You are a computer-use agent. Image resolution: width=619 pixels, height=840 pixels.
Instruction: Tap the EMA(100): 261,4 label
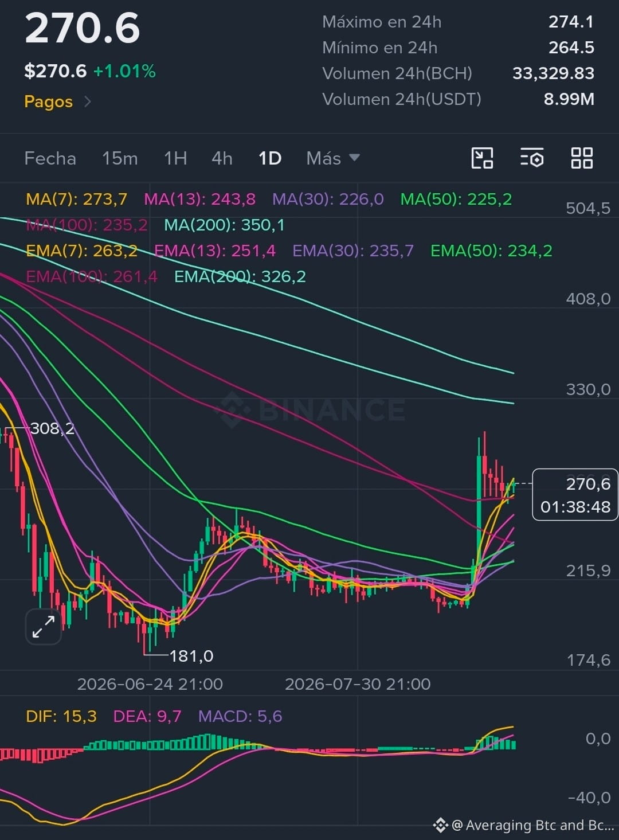coord(92,276)
